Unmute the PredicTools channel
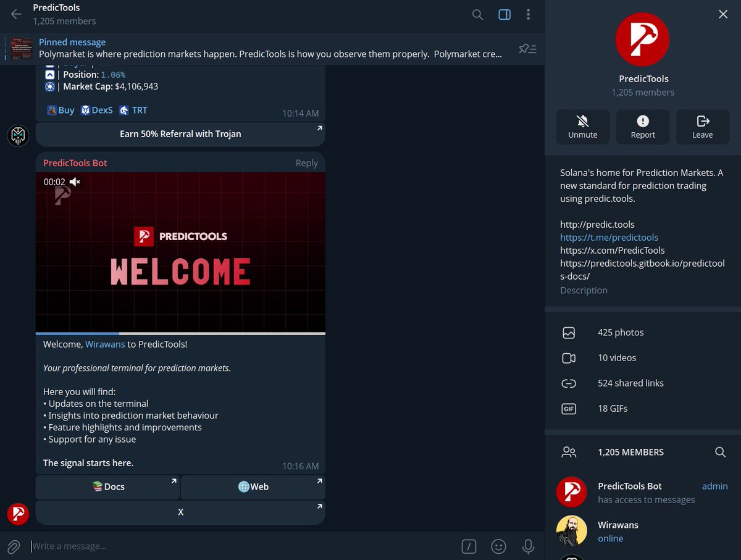The width and height of the screenshot is (741, 560). 583,127
